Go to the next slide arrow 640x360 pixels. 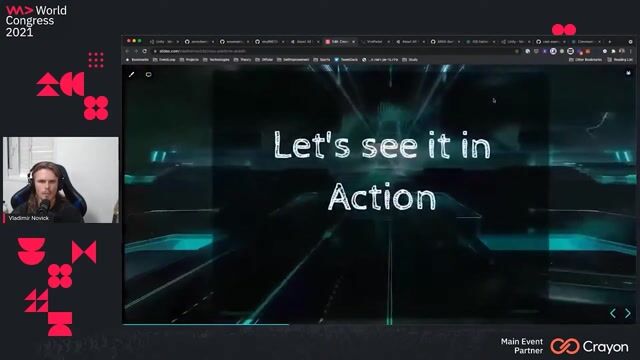[627, 313]
